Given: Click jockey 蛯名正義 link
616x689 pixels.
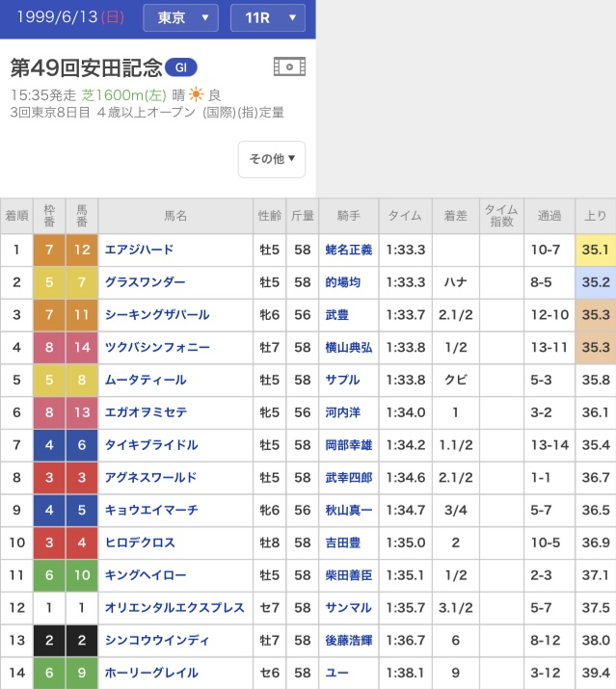Looking at the screenshot, I should [x=348, y=250].
